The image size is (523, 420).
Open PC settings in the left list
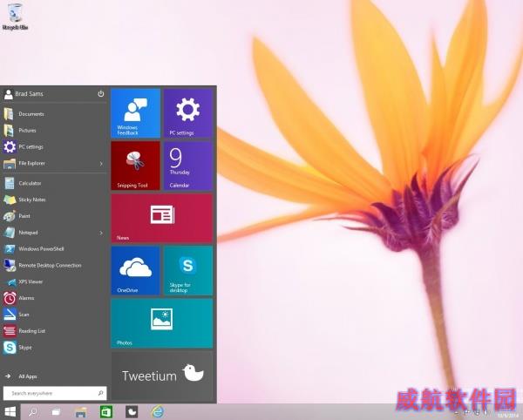(x=53, y=146)
